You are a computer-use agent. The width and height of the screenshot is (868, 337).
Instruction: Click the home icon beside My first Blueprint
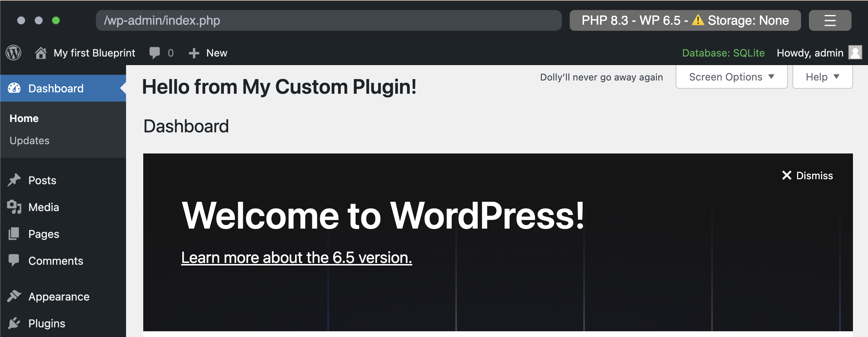point(41,53)
